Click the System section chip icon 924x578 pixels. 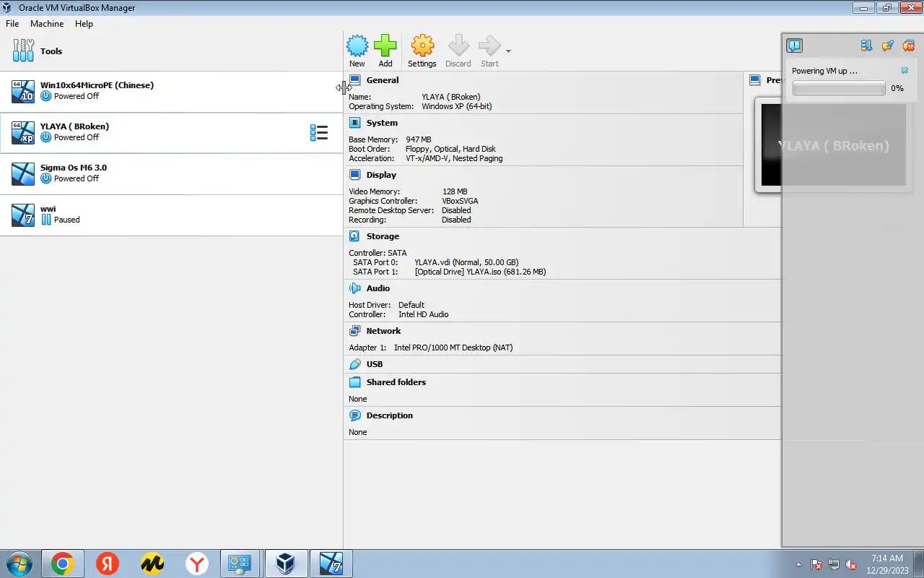click(x=354, y=123)
